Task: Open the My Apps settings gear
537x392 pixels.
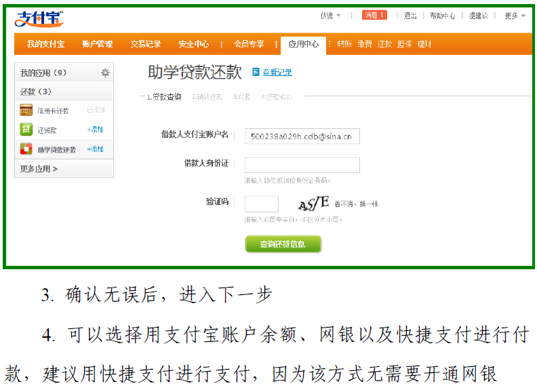Action: (x=105, y=73)
